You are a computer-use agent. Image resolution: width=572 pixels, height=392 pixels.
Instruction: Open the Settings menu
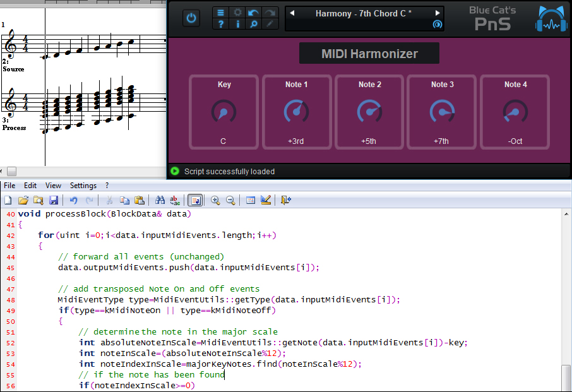click(x=83, y=185)
